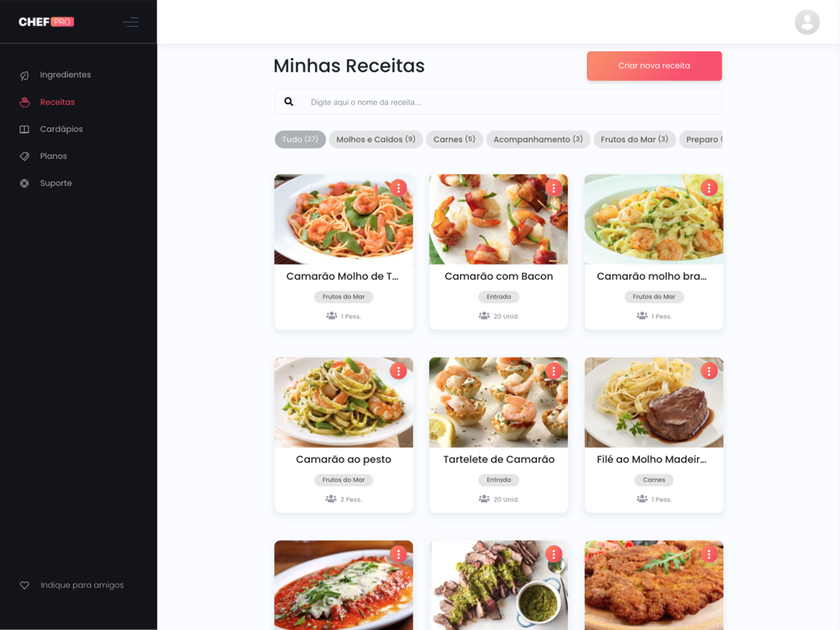The width and height of the screenshot is (840, 630).
Task: Click the search magnifier icon
Action: pos(289,102)
